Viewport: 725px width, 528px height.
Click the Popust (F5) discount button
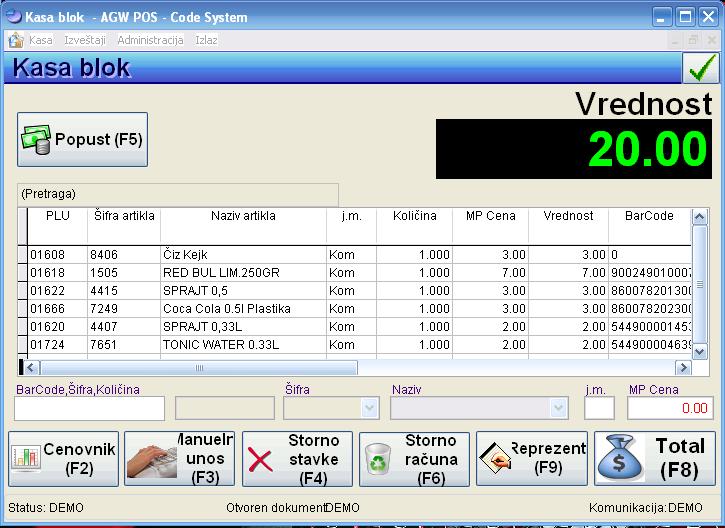coord(82,139)
